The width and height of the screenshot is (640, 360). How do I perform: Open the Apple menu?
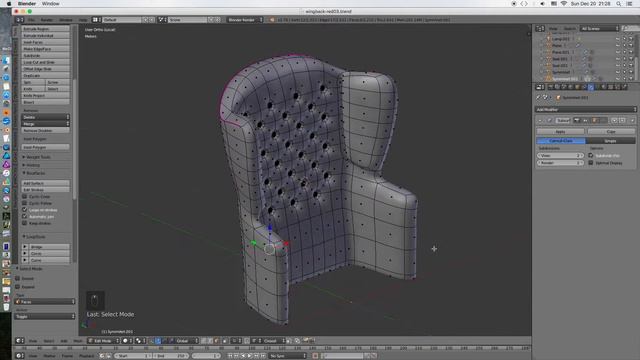pos(9,4)
